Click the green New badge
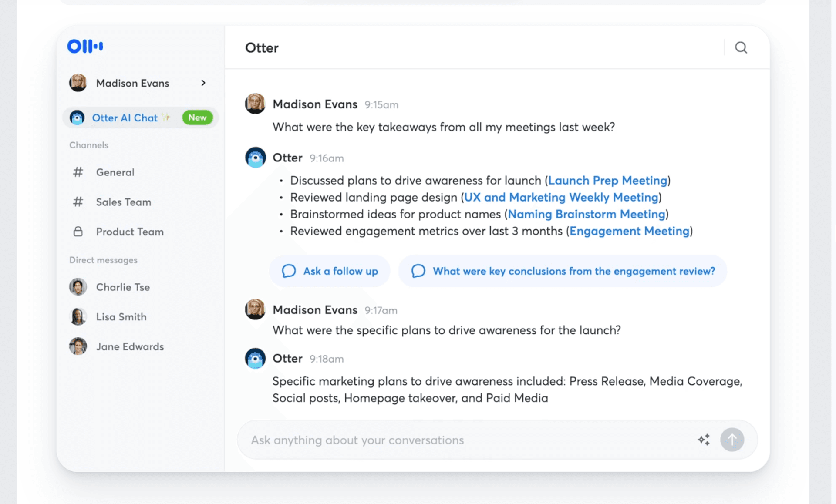The width and height of the screenshot is (836, 504). click(197, 118)
